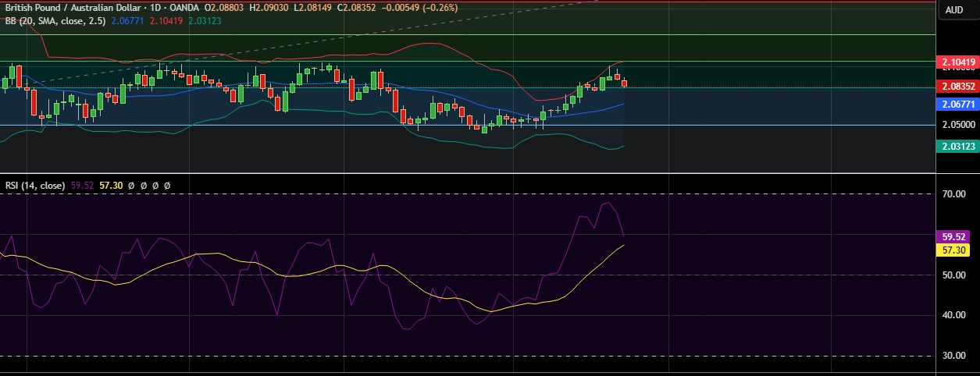Click the 70.00 level on RSI scale

[x=954, y=193]
